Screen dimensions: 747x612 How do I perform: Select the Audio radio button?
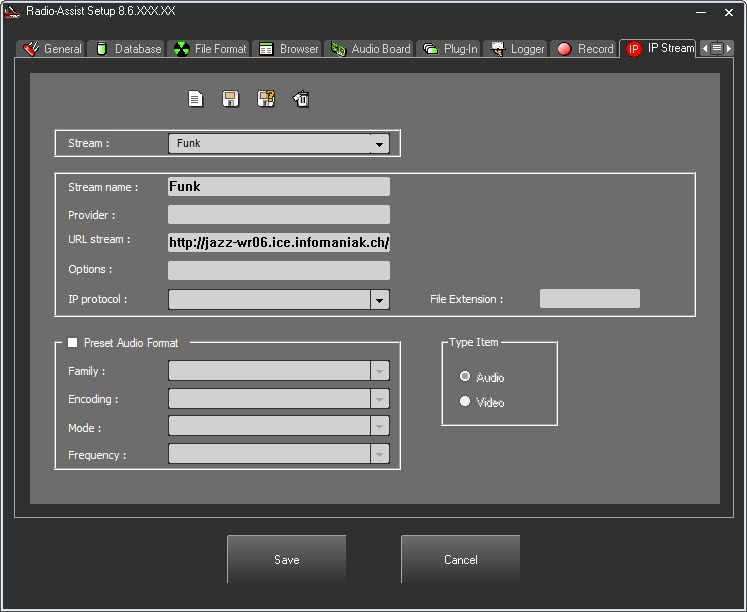465,377
